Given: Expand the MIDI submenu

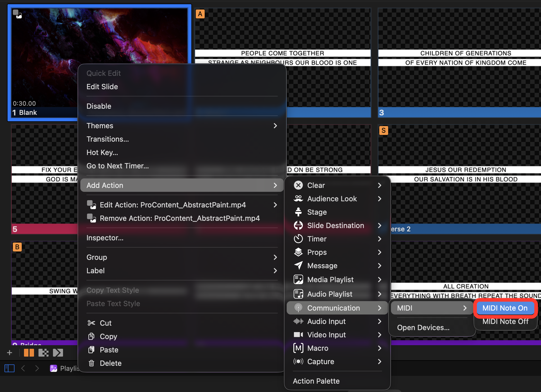Looking at the screenshot, I should tap(432, 308).
